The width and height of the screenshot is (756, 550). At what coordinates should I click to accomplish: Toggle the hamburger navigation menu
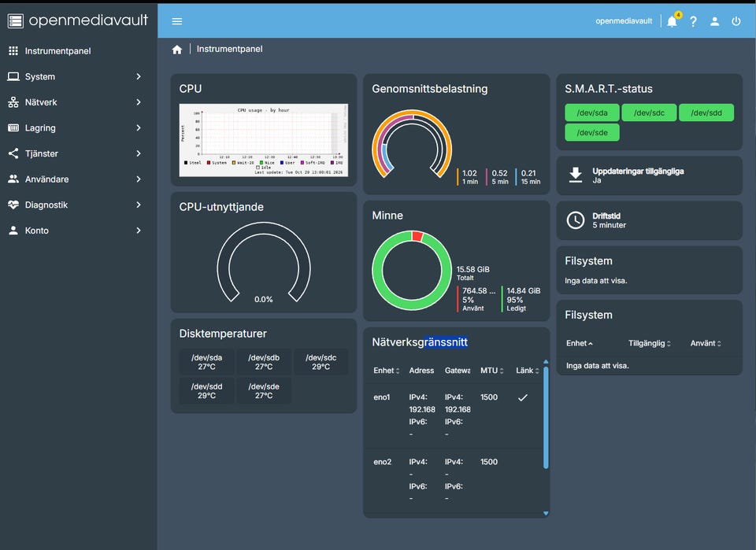(x=177, y=21)
